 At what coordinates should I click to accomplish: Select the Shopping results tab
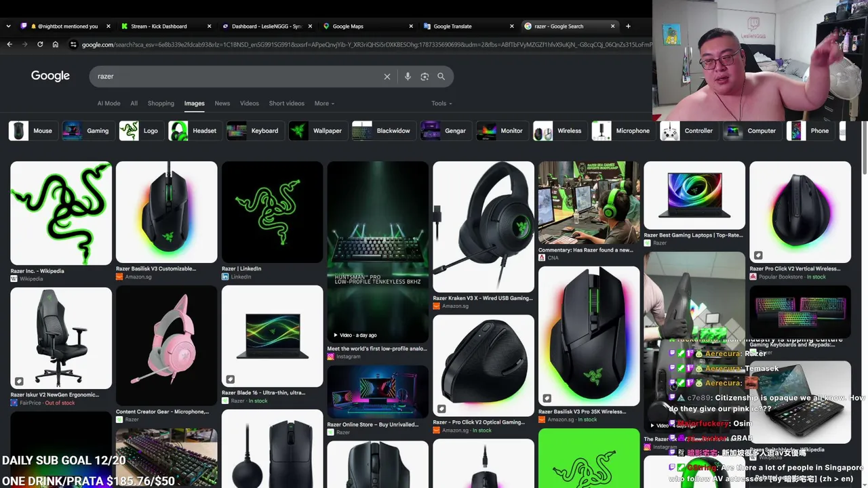[161, 104]
